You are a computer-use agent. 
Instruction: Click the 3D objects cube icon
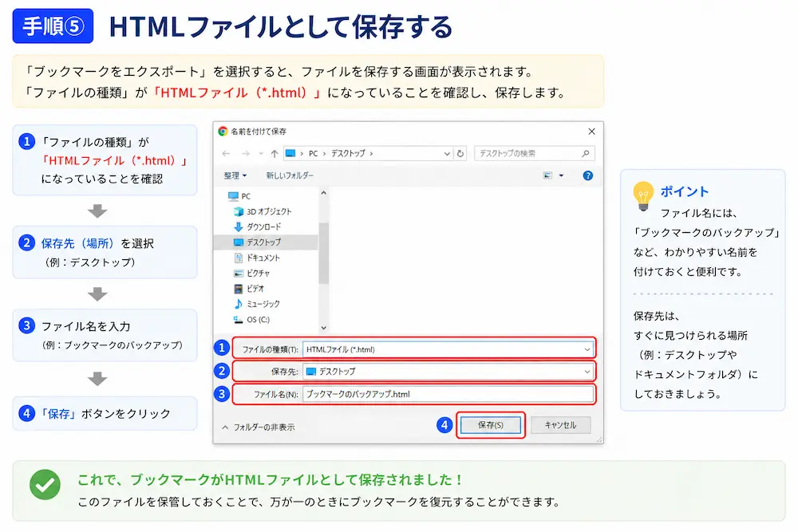(x=238, y=211)
